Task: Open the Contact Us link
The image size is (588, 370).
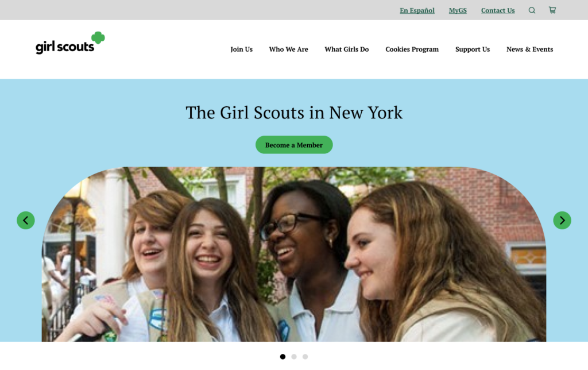Action: [x=498, y=10]
